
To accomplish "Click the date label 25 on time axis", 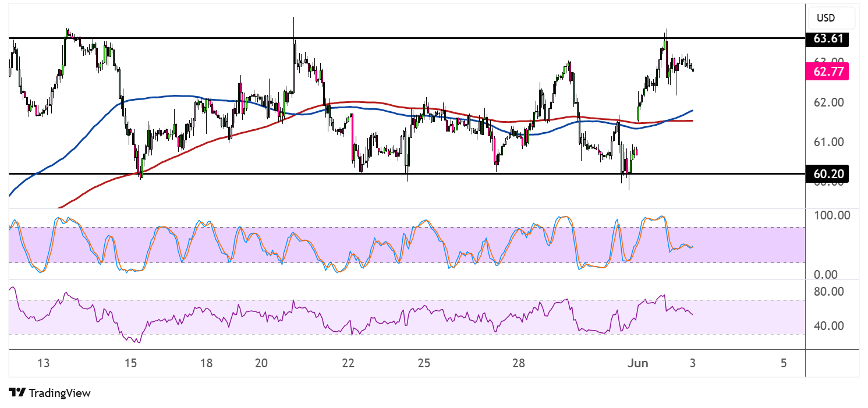I will (424, 364).
